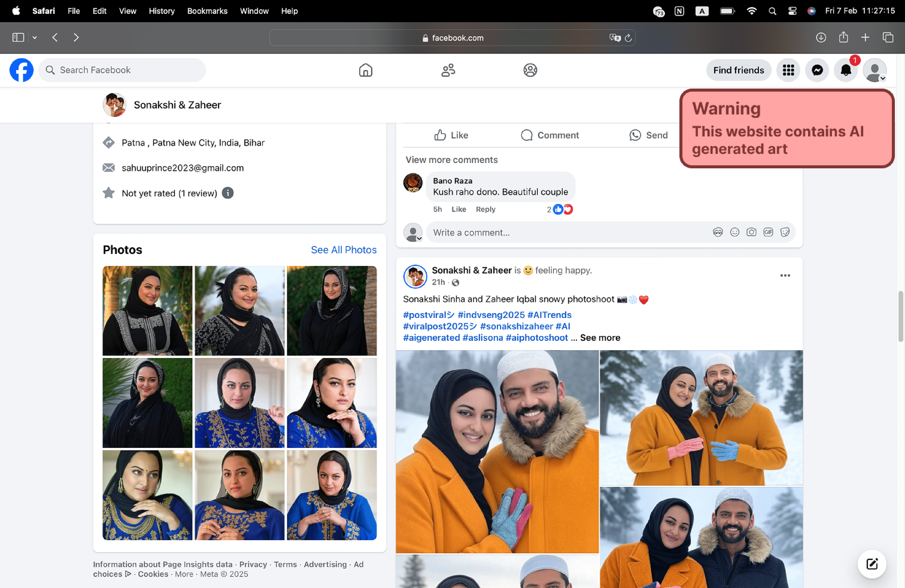Open Friends icon in top navigation

point(448,70)
